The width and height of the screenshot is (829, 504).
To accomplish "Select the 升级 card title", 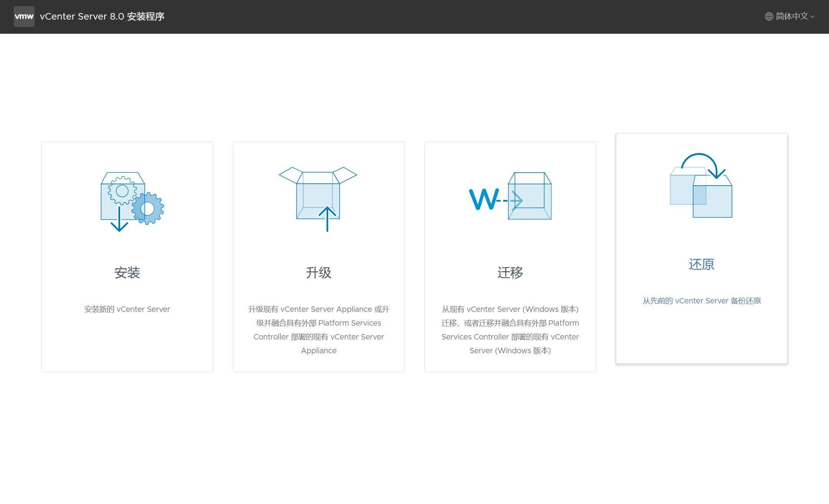I will point(319,273).
